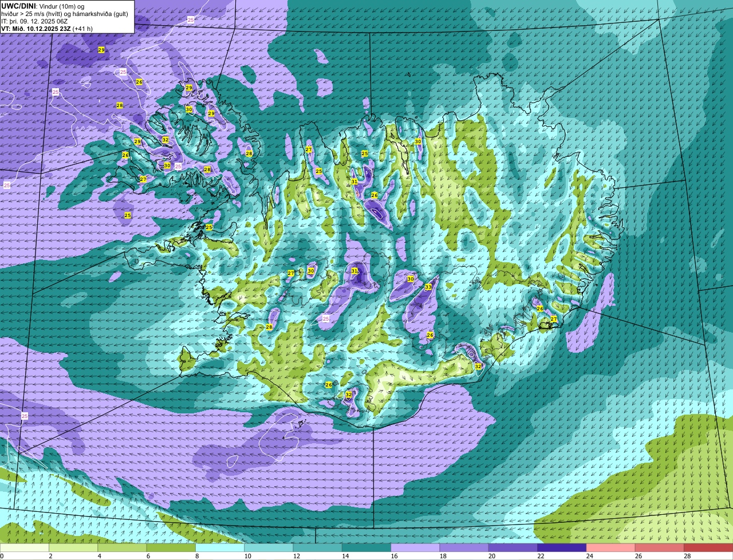The height and width of the screenshot is (560, 733).
Task: Click the 22–24 m/s deep indigo legend band
Action: (562, 547)
